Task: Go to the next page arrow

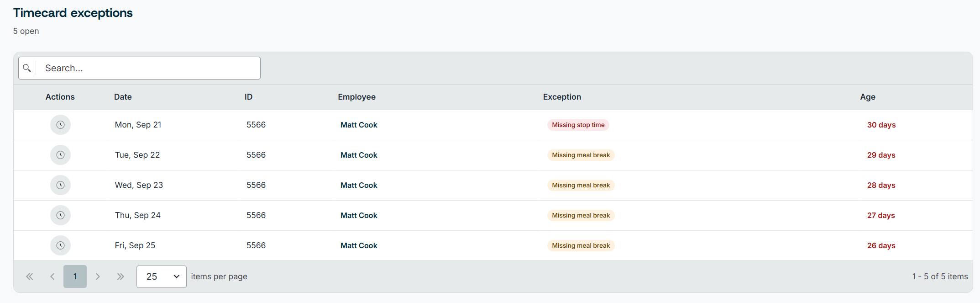Action: coord(98,276)
